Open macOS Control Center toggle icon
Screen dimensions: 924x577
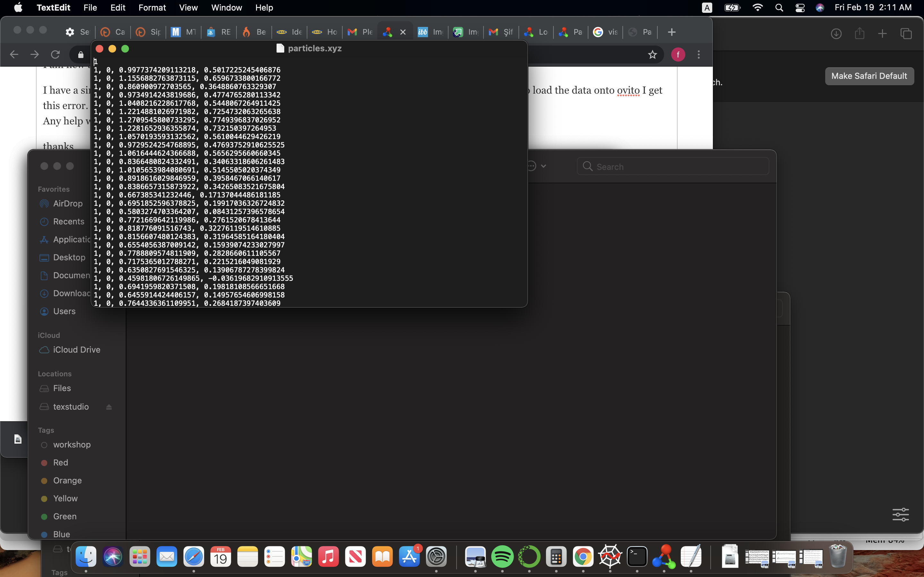tap(800, 8)
